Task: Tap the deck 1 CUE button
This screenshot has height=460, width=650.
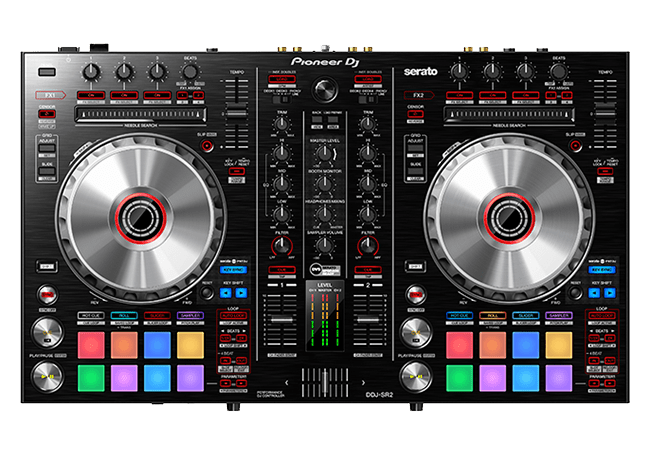Action: click(47, 333)
